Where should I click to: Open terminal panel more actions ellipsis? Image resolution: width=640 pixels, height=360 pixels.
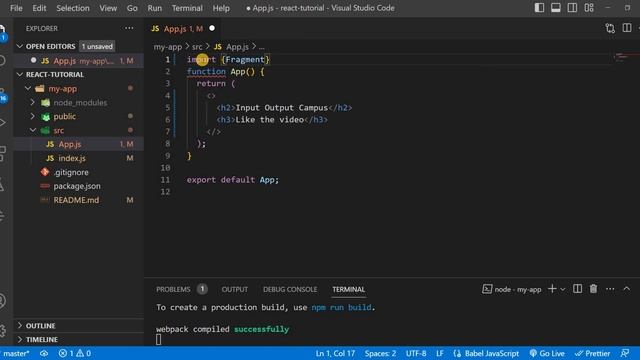pyautogui.click(x=610, y=289)
